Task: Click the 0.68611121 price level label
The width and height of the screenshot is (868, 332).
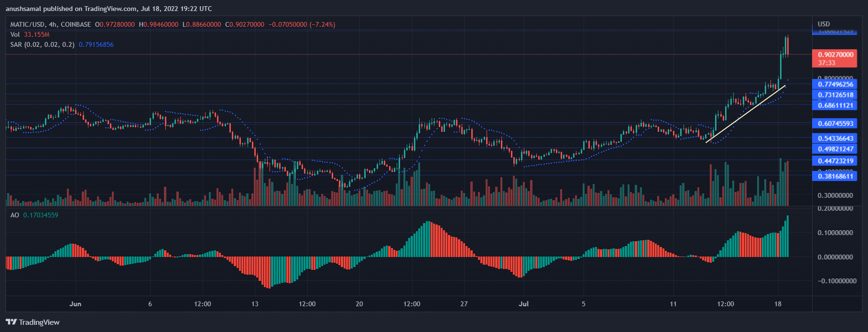Action: 835,105
